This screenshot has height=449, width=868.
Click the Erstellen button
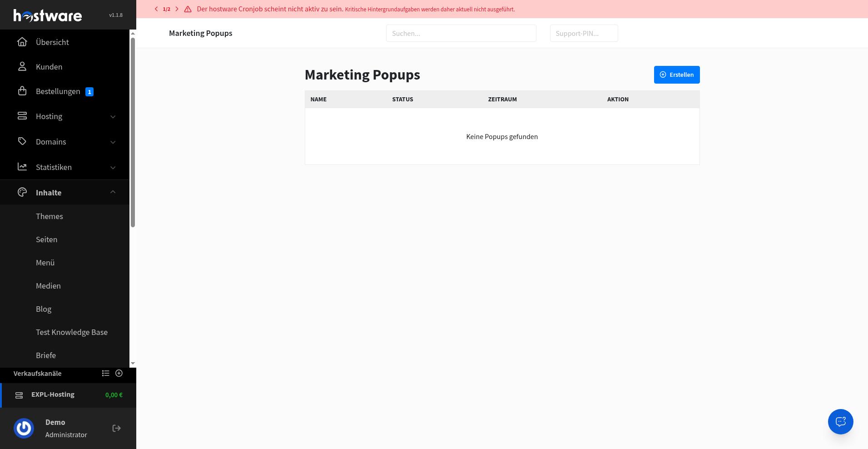[x=677, y=75]
